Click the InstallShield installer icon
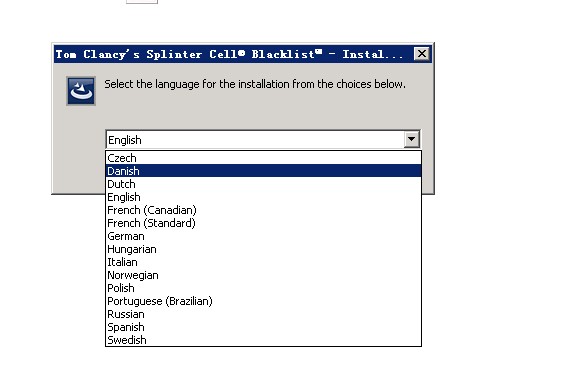The width and height of the screenshot is (564, 377). [x=81, y=91]
